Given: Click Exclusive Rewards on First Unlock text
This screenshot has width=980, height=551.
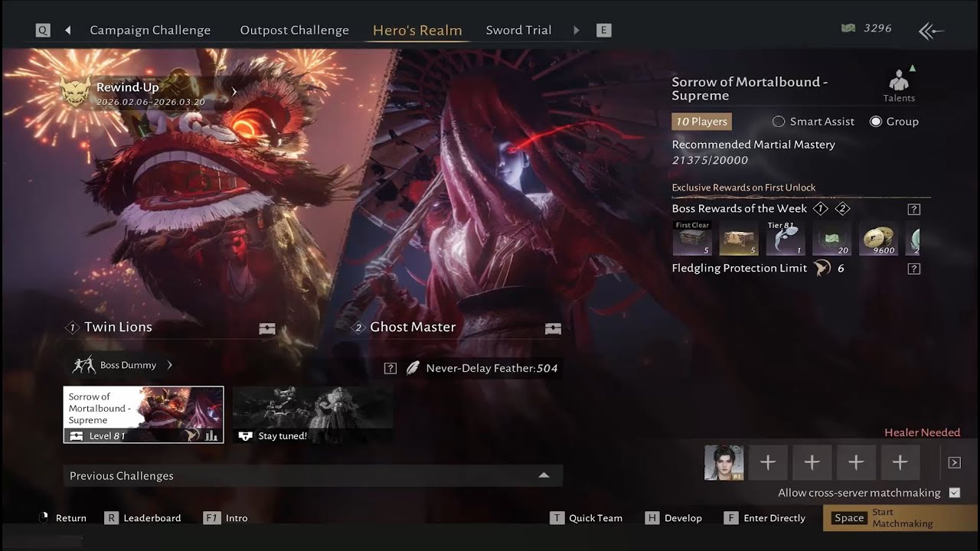Looking at the screenshot, I should (743, 187).
